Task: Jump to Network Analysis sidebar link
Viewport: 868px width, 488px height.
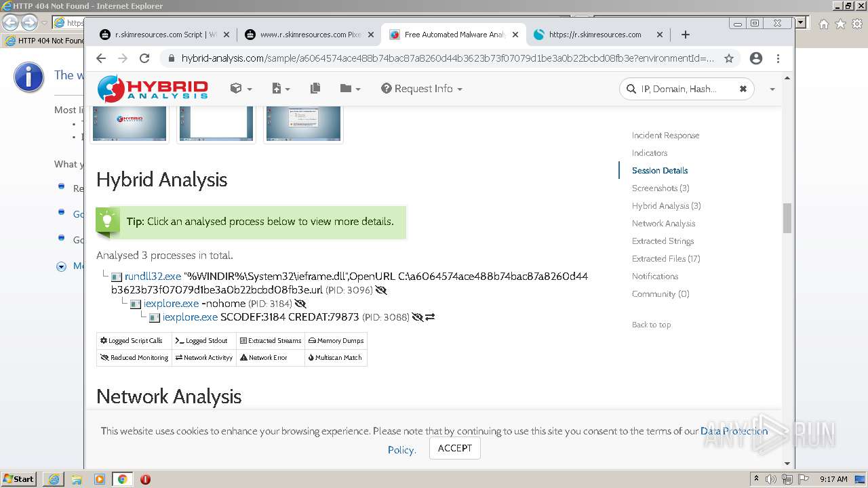Action: click(663, 224)
